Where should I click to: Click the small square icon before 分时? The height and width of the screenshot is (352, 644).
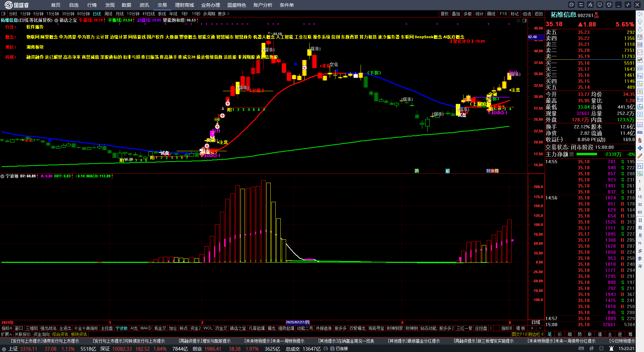[x=3, y=14]
